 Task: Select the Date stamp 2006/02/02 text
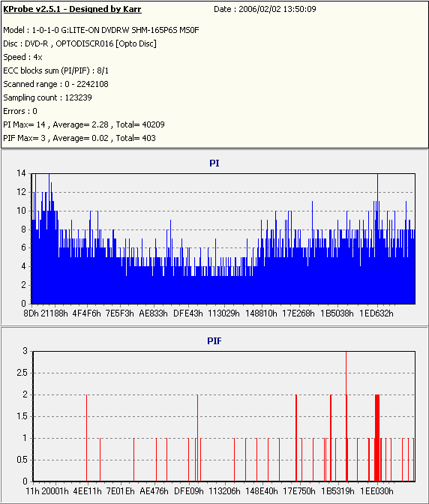coord(265,9)
